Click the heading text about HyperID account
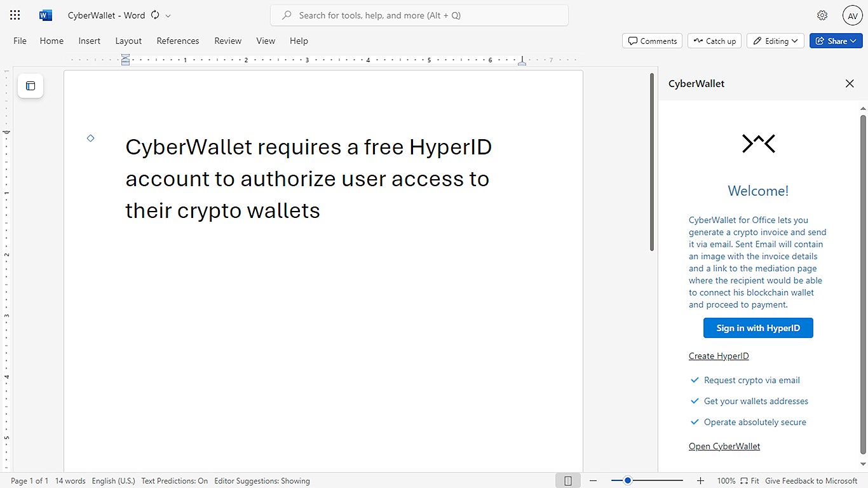This screenshot has height=488, width=868. [x=309, y=179]
